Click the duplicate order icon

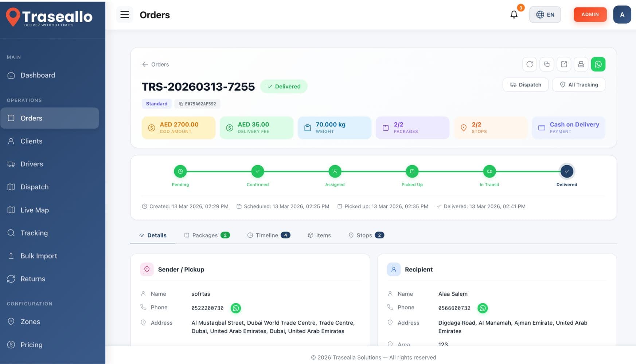pos(547,64)
